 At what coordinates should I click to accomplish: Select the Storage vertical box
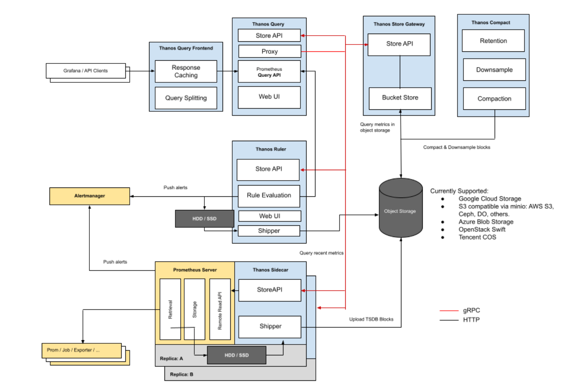(x=195, y=309)
